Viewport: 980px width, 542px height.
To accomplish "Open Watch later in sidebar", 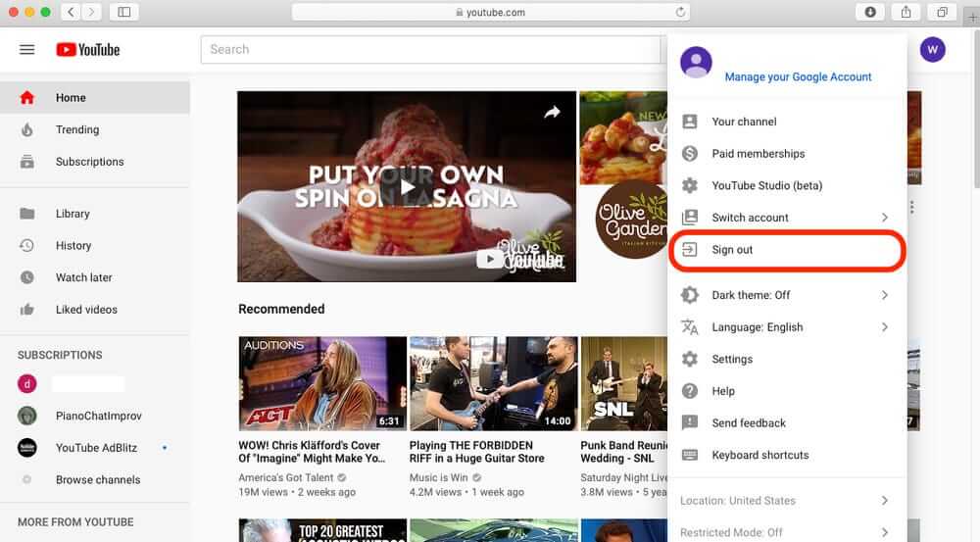I will pyautogui.click(x=83, y=277).
